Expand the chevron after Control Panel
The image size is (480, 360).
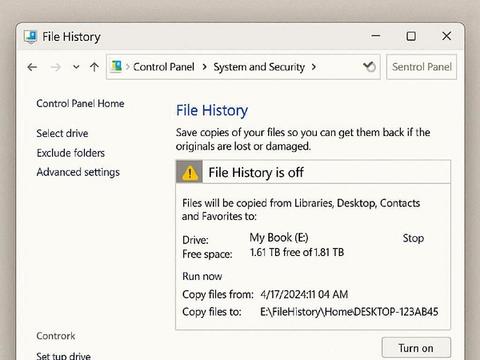(204, 67)
